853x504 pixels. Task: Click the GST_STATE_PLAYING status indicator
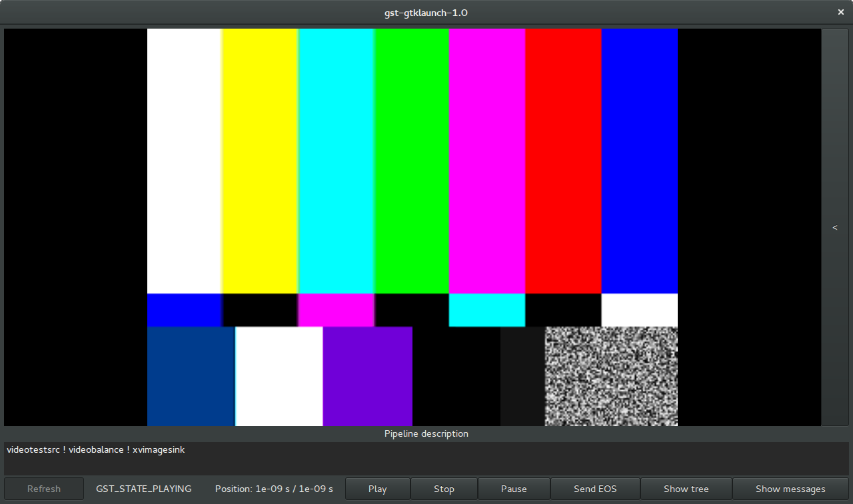coord(143,488)
